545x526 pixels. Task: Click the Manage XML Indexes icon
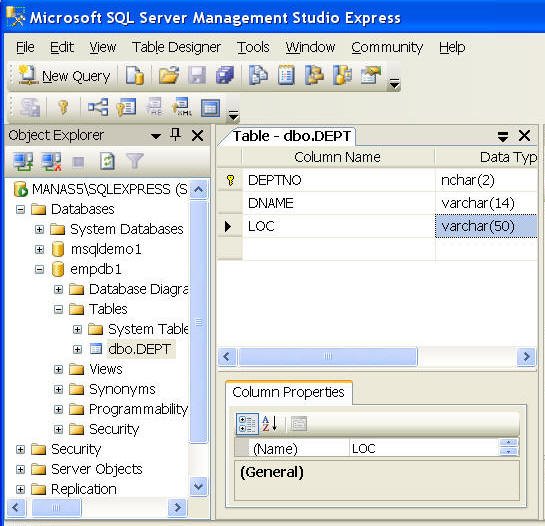[182, 107]
